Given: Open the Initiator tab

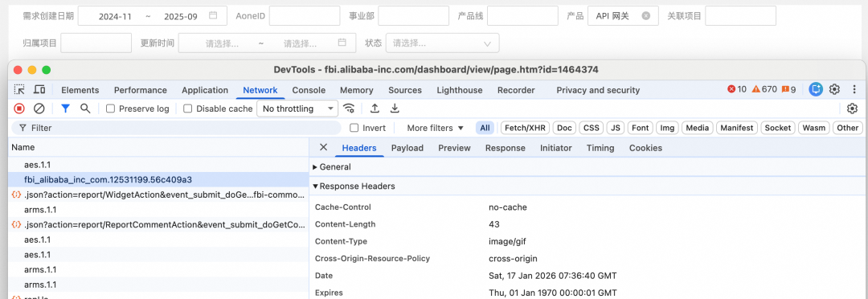Looking at the screenshot, I should click(556, 148).
